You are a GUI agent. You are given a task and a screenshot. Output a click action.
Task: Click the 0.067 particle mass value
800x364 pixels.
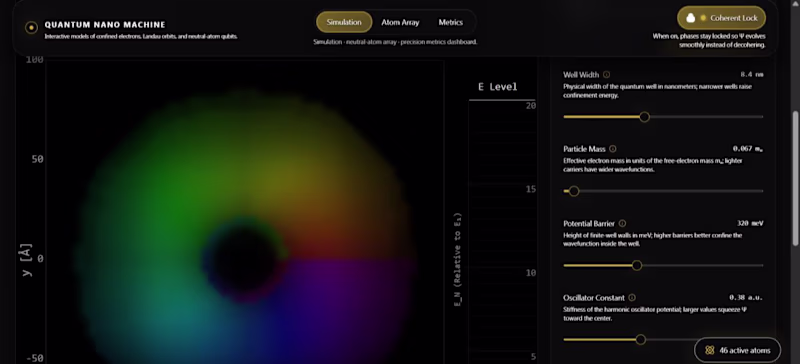tap(748, 149)
